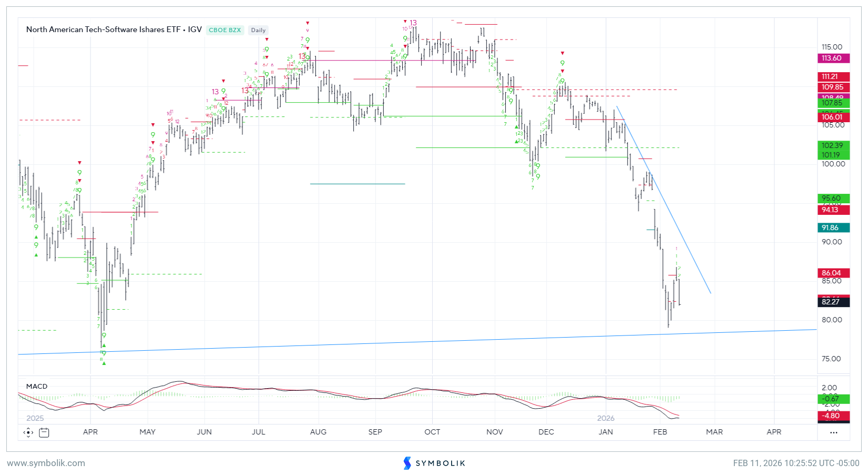The image size is (868, 474).
Task: Click the Symbolik logo icon
Action: pos(407,463)
